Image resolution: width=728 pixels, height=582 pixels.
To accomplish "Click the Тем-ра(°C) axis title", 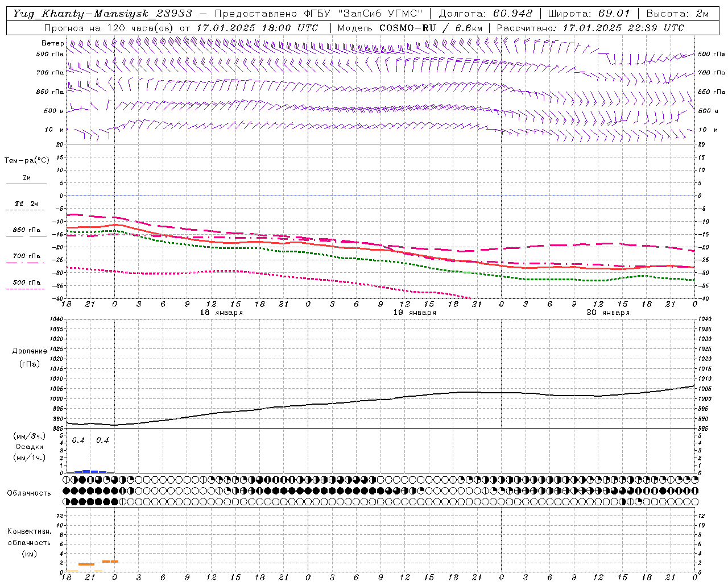I will pyautogui.click(x=27, y=161).
